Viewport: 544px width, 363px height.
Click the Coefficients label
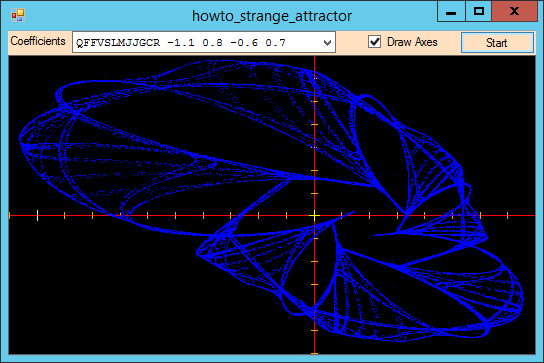pos(38,41)
